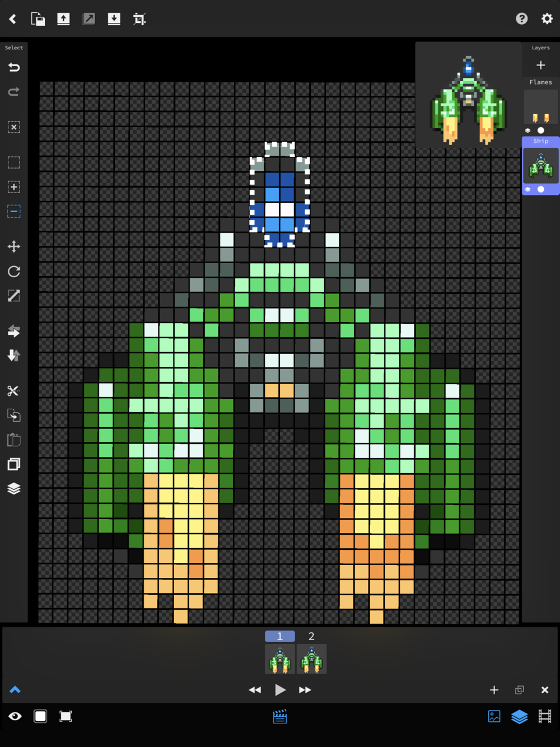Add a new animation frame

click(494, 690)
